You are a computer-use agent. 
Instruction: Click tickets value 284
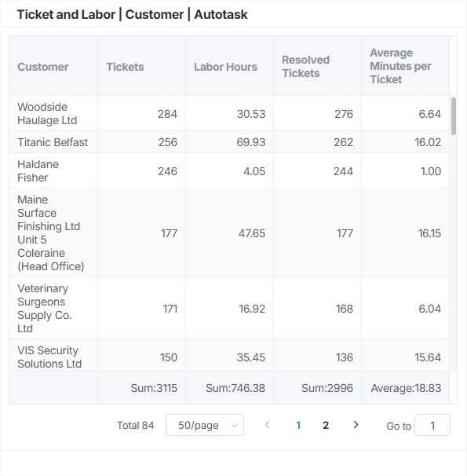[x=167, y=114]
